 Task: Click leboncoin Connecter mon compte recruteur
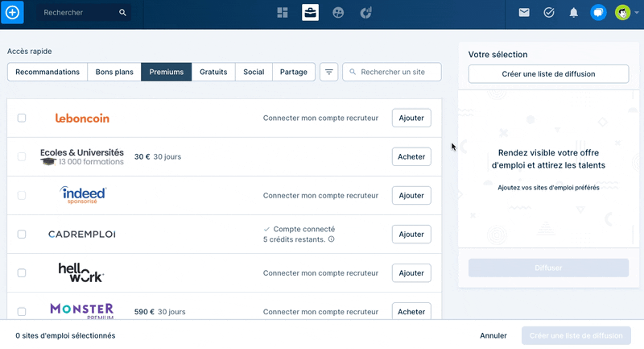point(320,118)
